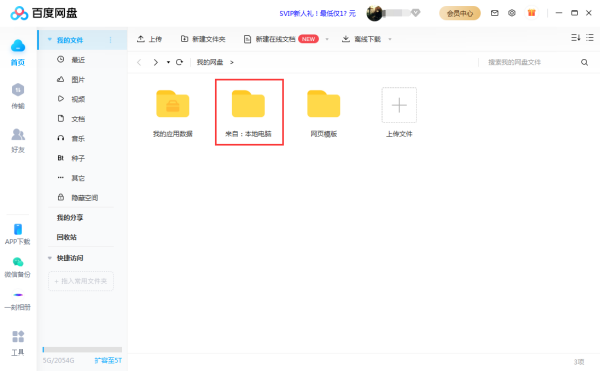Refresh the file list
The image size is (600, 371).
(x=179, y=62)
